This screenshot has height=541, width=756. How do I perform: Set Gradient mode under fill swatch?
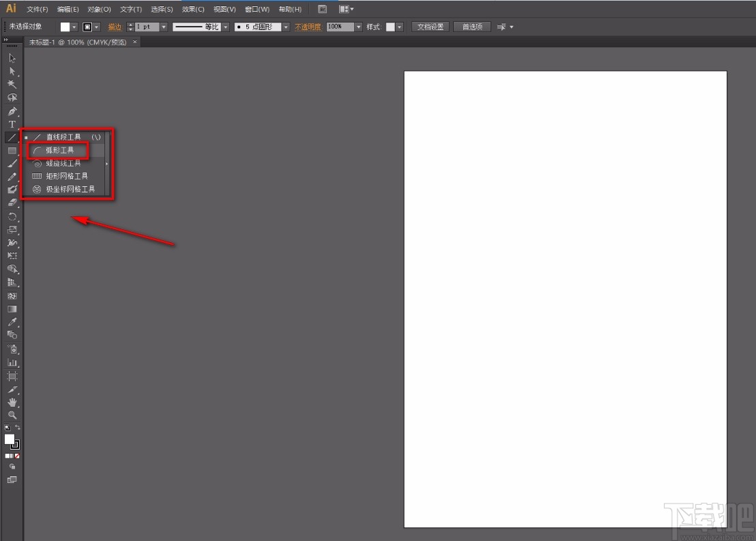coord(12,456)
